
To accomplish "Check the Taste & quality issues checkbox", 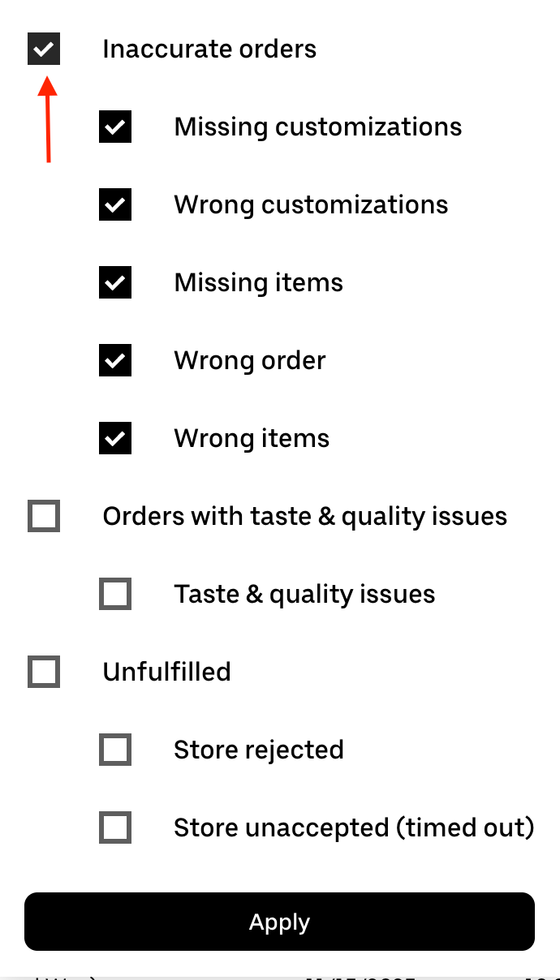I will [114, 594].
